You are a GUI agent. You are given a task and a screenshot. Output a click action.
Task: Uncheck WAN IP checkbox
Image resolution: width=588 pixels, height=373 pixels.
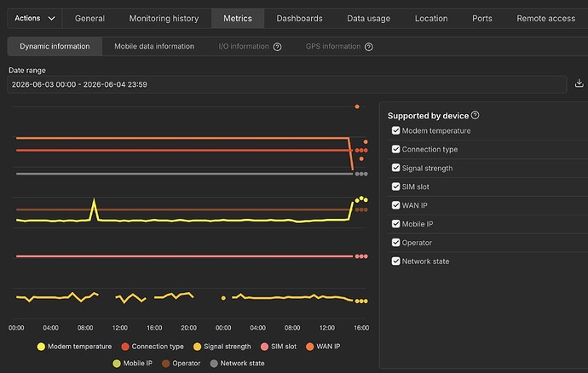coord(395,205)
